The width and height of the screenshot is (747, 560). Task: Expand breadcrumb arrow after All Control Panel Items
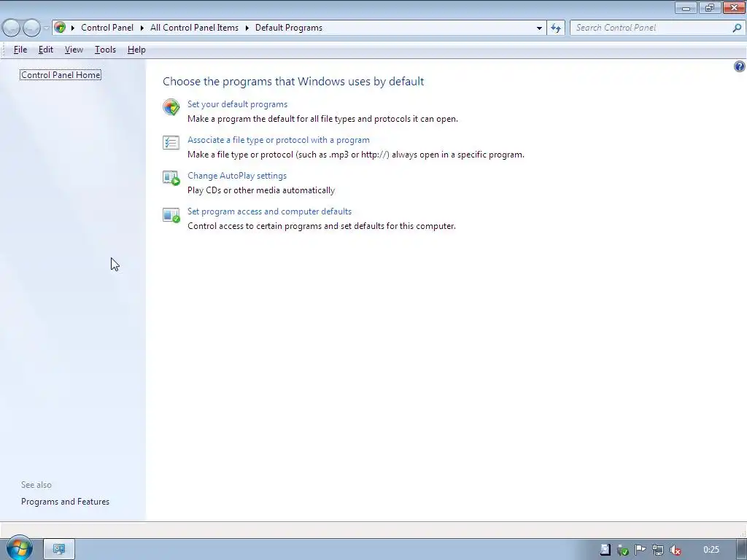pos(247,28)
